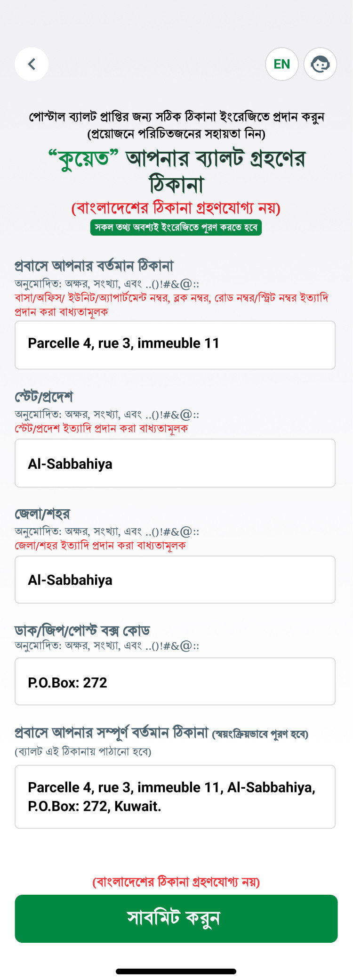This screenshot has width=353, height=980.
Task: Tap the red warning just above the submit button
Action: [x=176, y=882]
